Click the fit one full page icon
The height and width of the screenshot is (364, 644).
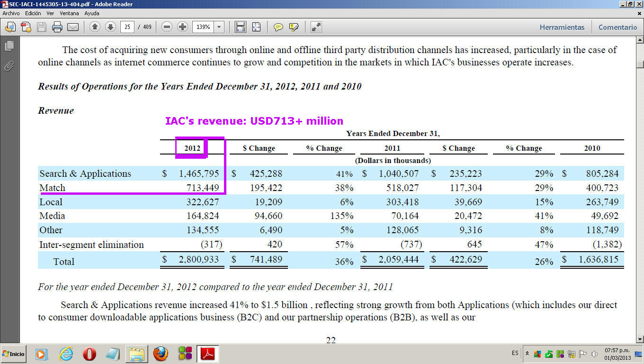[256, 27]
